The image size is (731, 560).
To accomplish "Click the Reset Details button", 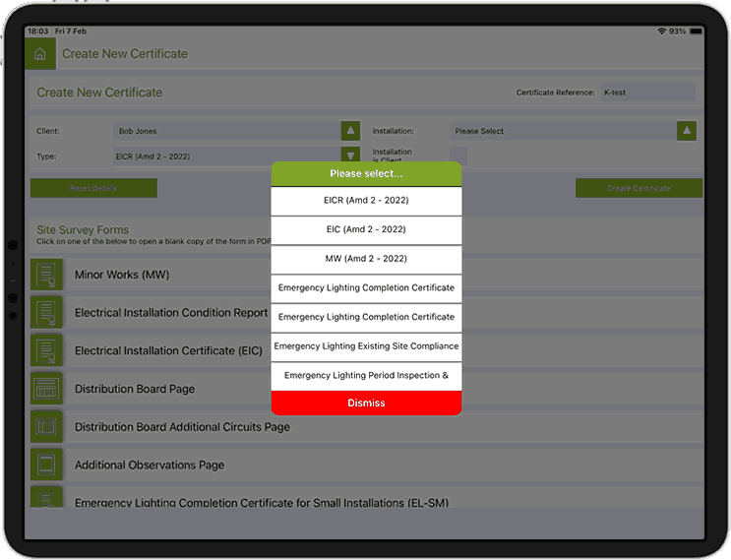I will tap(93, 188).
